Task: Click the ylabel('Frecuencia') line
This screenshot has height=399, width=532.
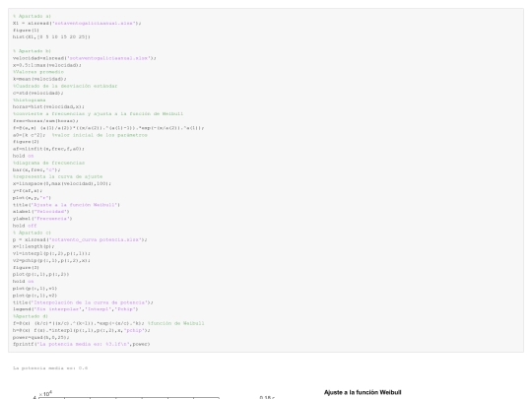Action: coord(42,219)
